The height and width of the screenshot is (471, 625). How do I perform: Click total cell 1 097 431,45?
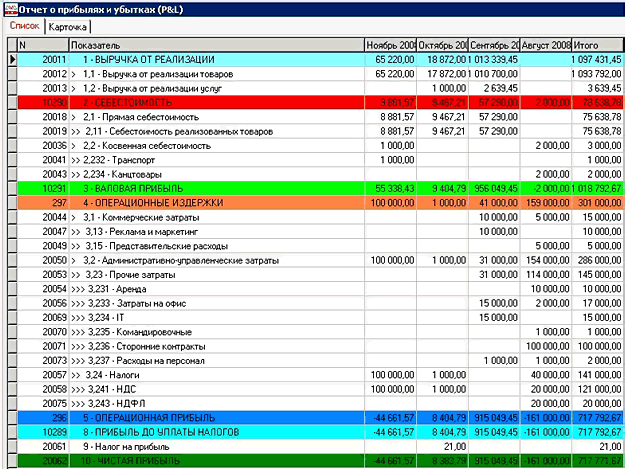point(597,60)
